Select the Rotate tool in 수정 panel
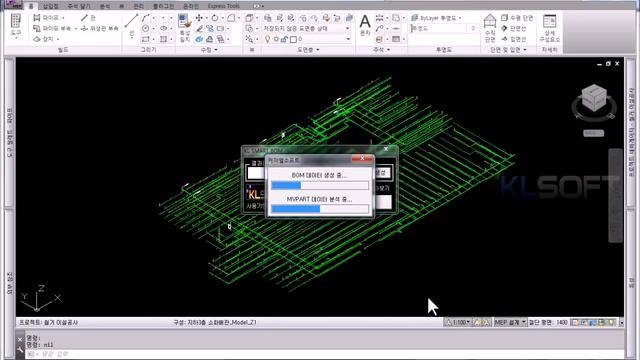 tap(214, 18)
